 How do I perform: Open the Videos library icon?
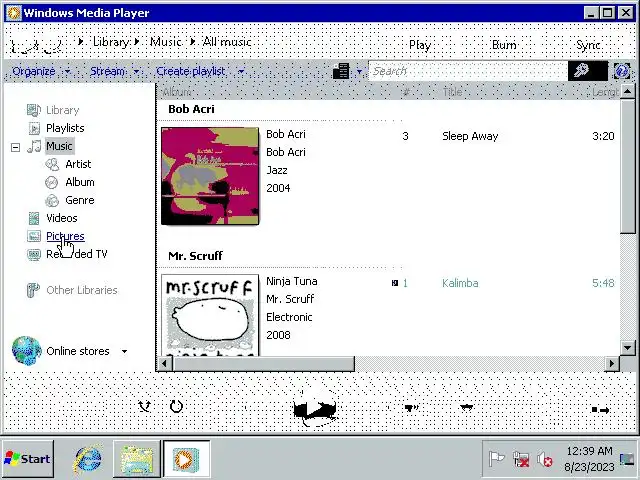[34, 218]
